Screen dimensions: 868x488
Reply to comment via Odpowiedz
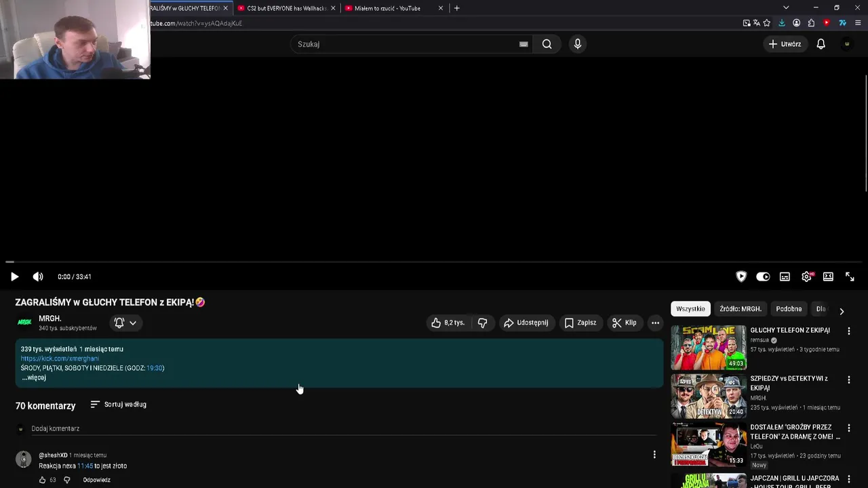(x=97, y=480)
